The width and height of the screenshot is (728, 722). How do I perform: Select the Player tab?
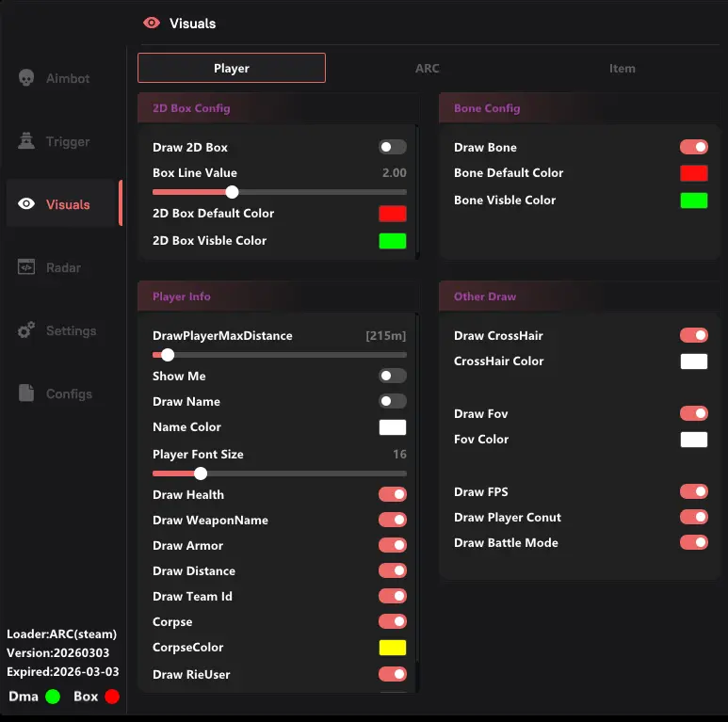(x=232, y=69)
